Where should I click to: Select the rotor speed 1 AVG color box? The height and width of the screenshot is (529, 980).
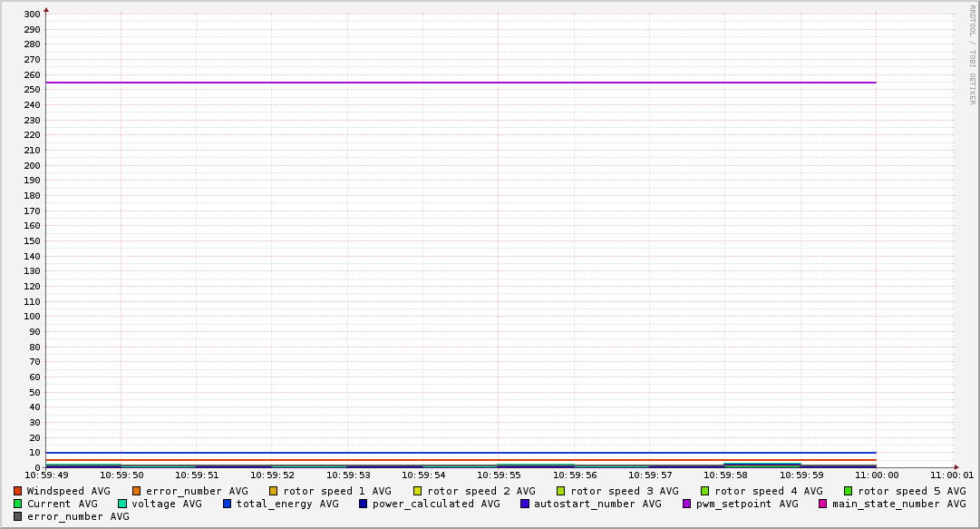pyautogui.click(x=273, y=491)
